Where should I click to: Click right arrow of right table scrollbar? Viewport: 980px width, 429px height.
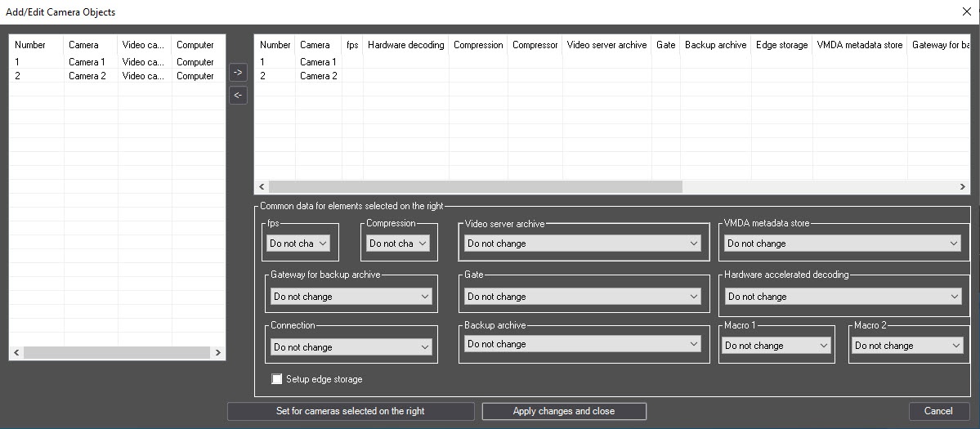[x=963, y=186]
